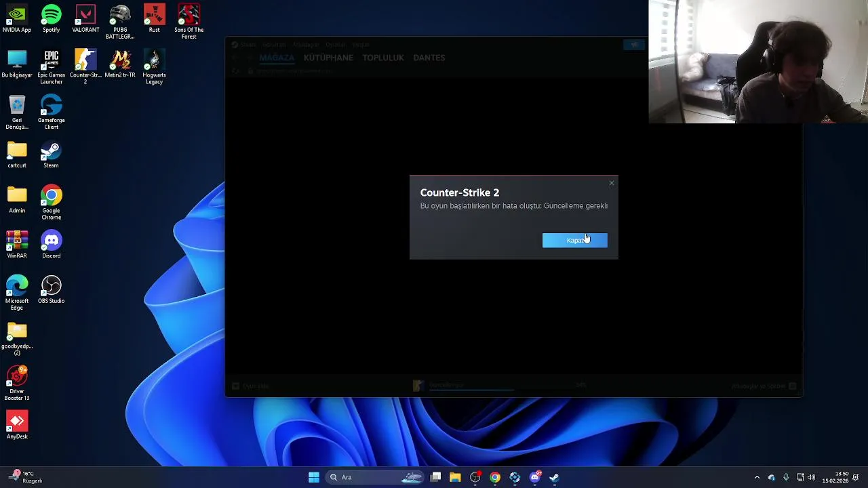Screen dimensions: 868x488
Task: Switch to the TOPLULUK tab in Steam
Action: pyautogui.click(x=383, y=58)
